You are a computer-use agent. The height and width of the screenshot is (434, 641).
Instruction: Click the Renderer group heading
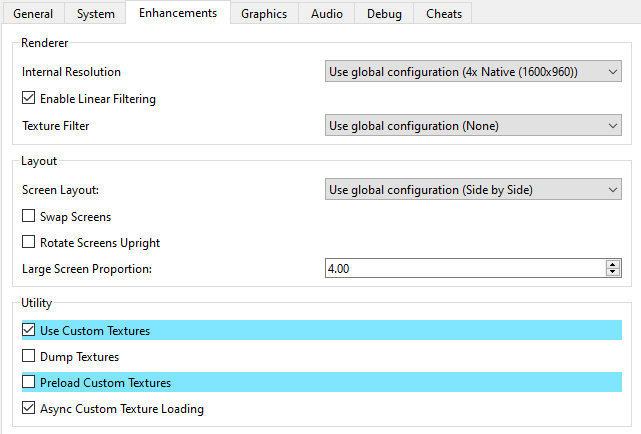tap(45, 43)
